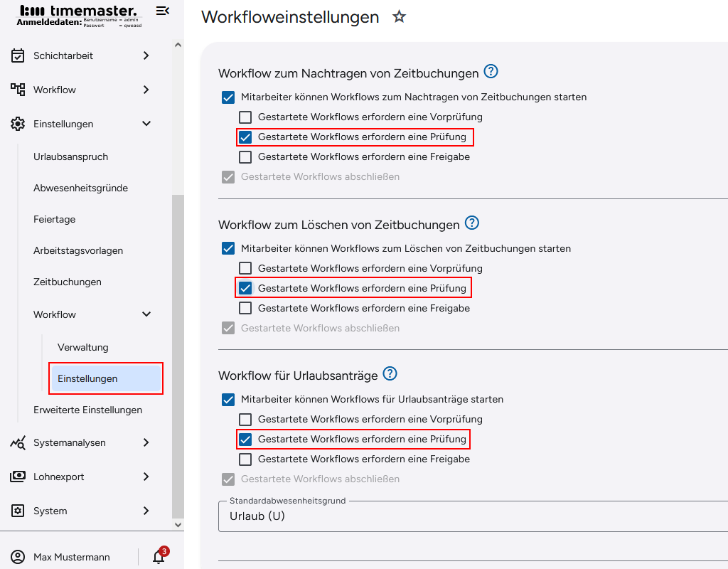Open the Einstellungen gear icon
The width and height of the screenshot is (728, 569).
[x=18, y=123]
